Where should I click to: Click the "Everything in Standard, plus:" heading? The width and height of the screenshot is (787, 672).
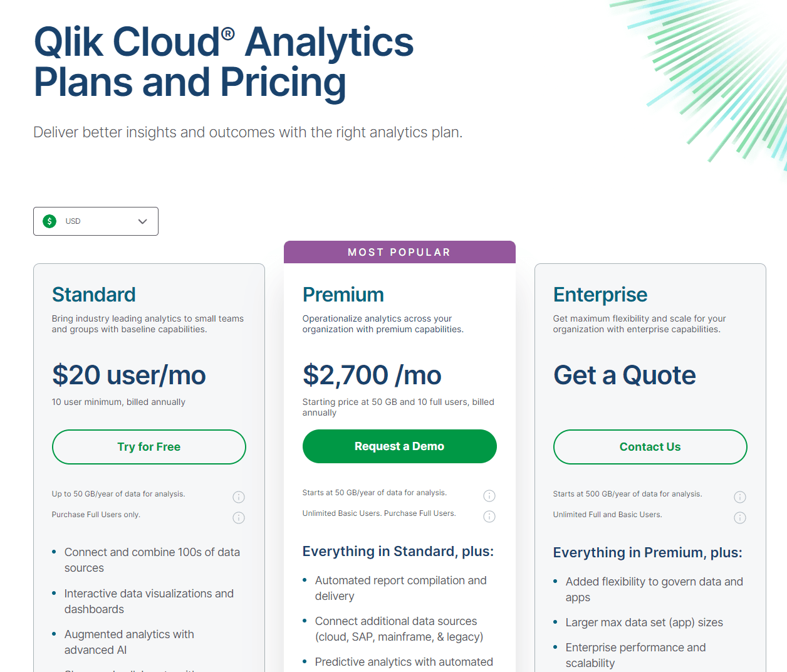(x=398, y=552)
